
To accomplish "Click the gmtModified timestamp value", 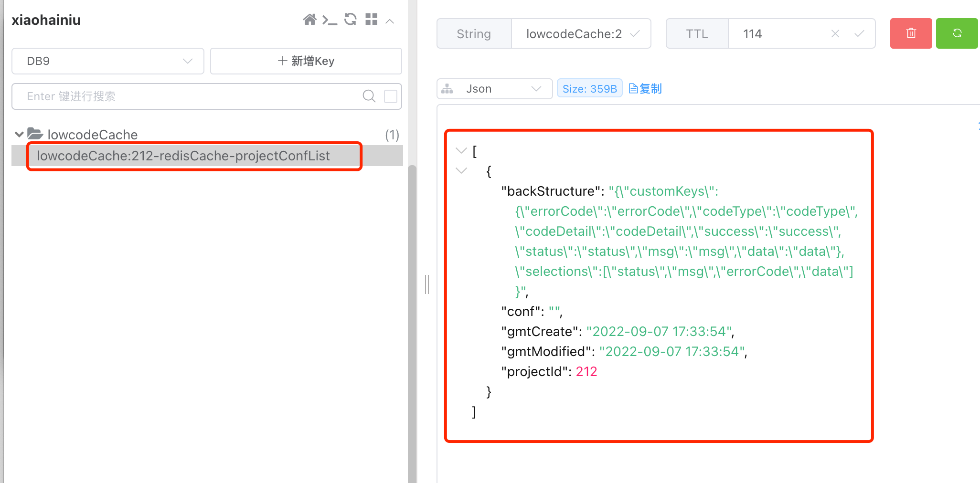I will point(671,352).
